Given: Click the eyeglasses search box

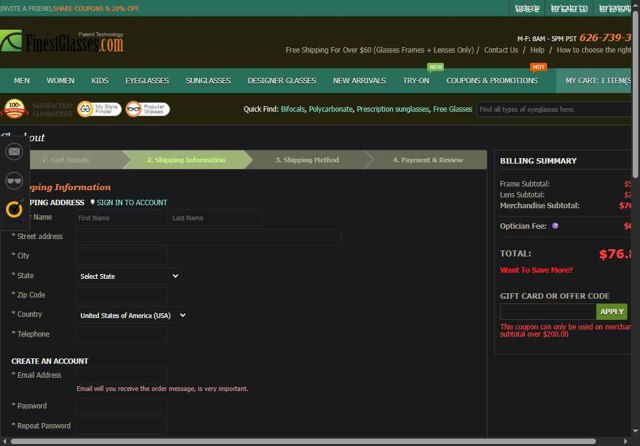Looking at the screenshot, I should tap(554, 109).
